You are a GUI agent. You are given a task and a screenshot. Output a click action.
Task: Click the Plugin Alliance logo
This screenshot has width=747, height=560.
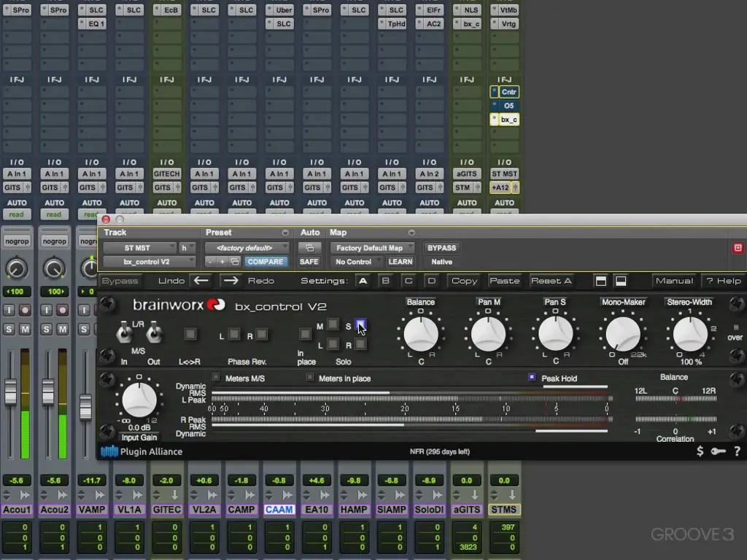click(142, 451)
